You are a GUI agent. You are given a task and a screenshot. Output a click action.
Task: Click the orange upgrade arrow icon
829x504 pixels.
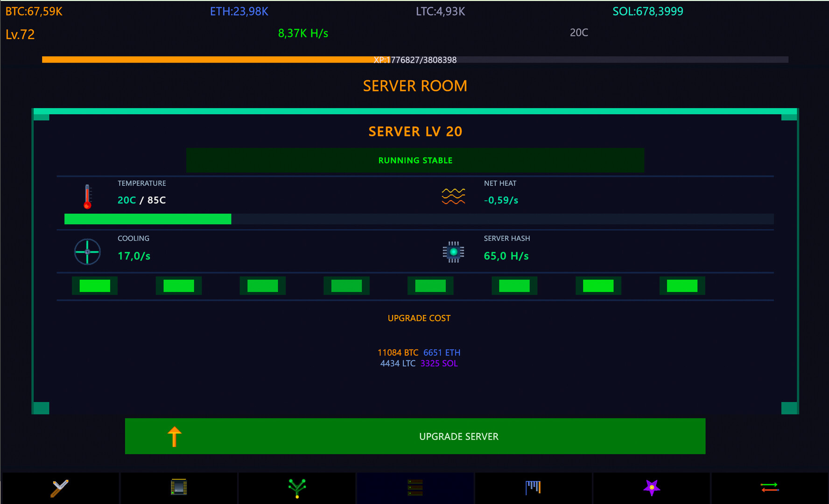click(175, 437)
